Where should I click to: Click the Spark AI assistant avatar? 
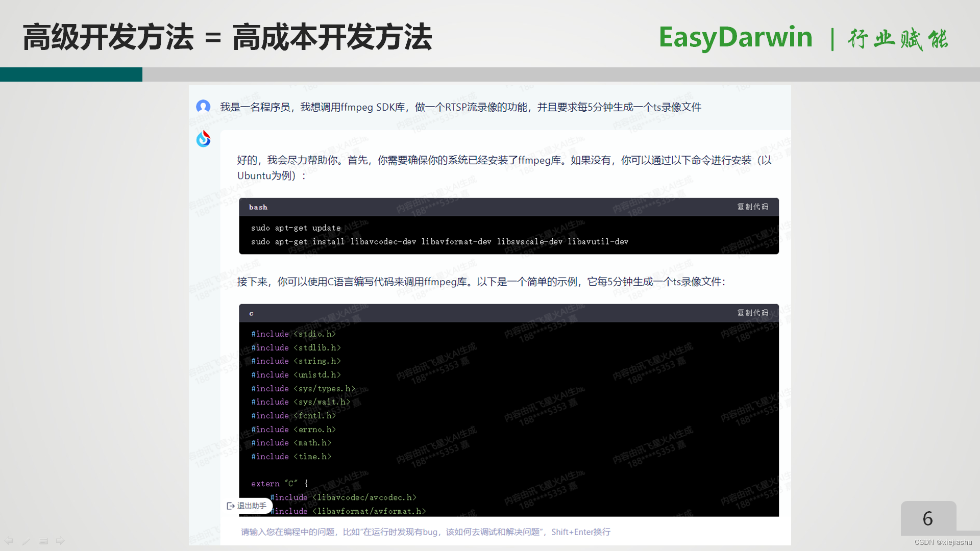(203, 138)
